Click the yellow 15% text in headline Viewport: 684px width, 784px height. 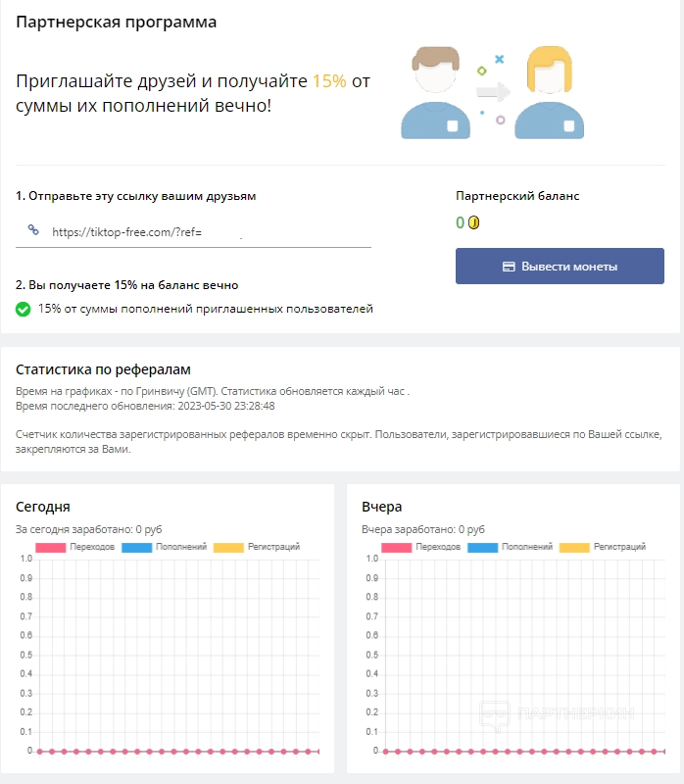(329, 81)
